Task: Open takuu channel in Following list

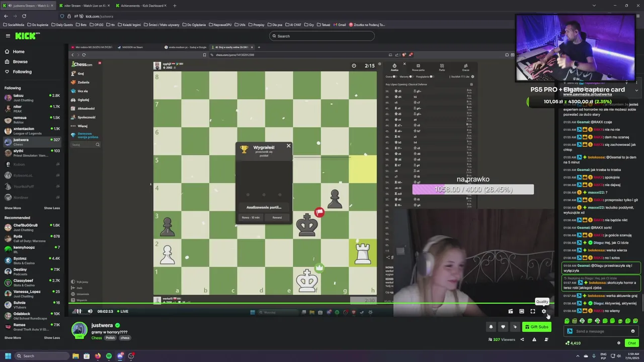Action: [x=32, y=98]
